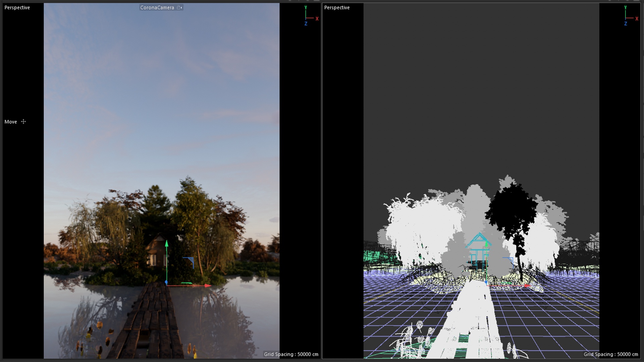
Task: Click the red X-axis arrow in right viewport
Action: pyautogui.click(x=527, y=286)
